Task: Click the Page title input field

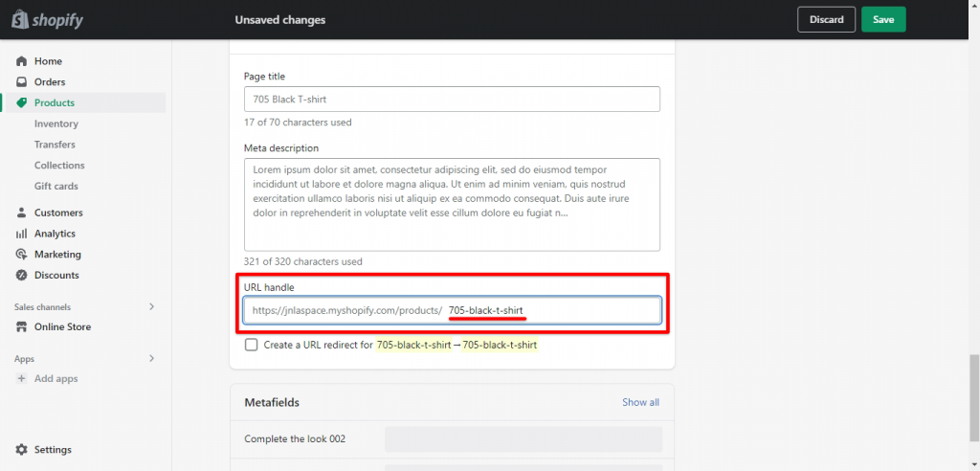Action: point(452,100)
